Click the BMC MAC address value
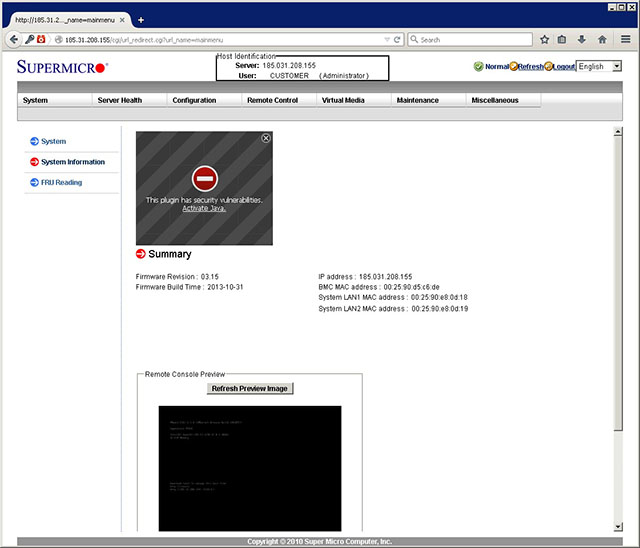The height and width of the screenshot is (548, 640). tap(411, 287)
